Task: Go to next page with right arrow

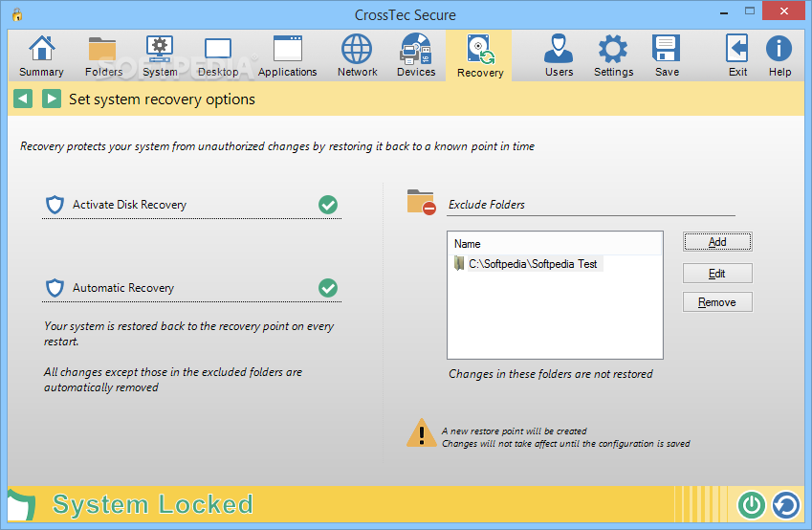Action: point(52,99)
